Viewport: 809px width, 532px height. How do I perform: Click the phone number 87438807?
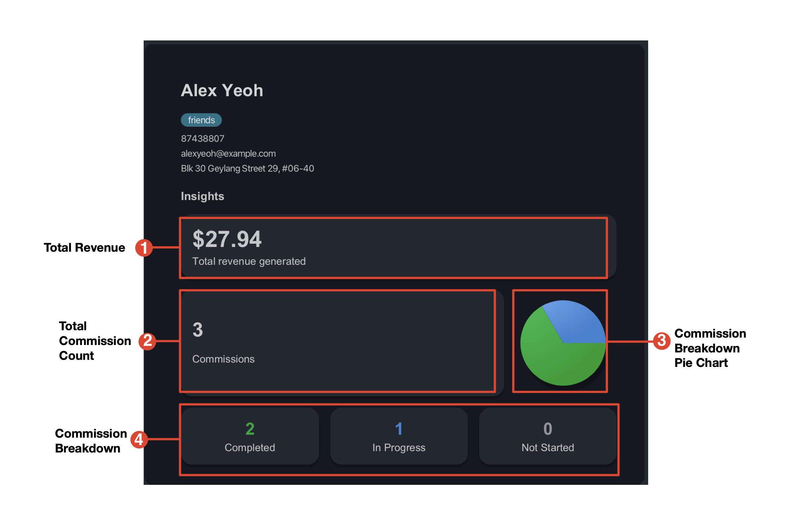203,138
